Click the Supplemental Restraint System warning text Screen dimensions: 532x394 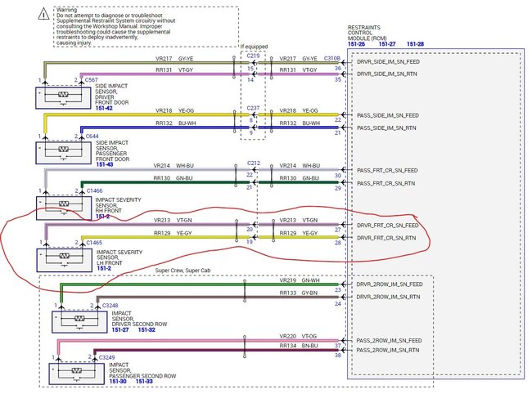115,26
